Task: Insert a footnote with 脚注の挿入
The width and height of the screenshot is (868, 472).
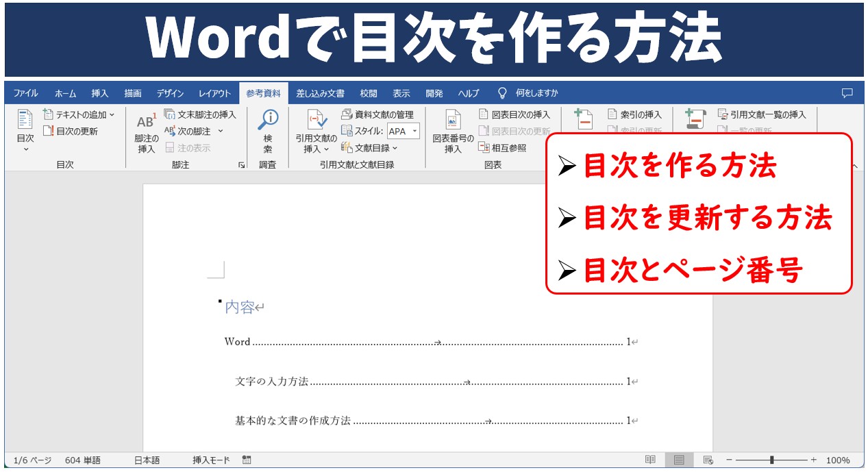Action: click(x=146, y=132)
